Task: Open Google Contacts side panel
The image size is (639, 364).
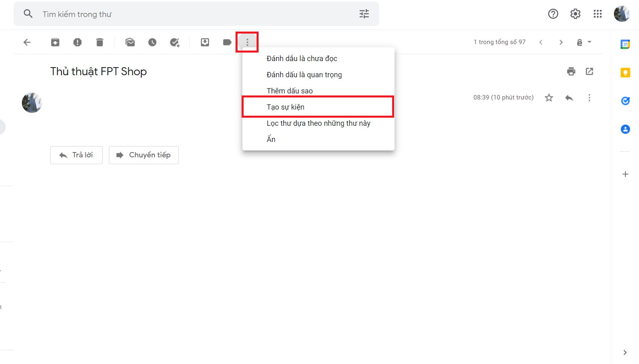Action: click(x=625, y=129)
